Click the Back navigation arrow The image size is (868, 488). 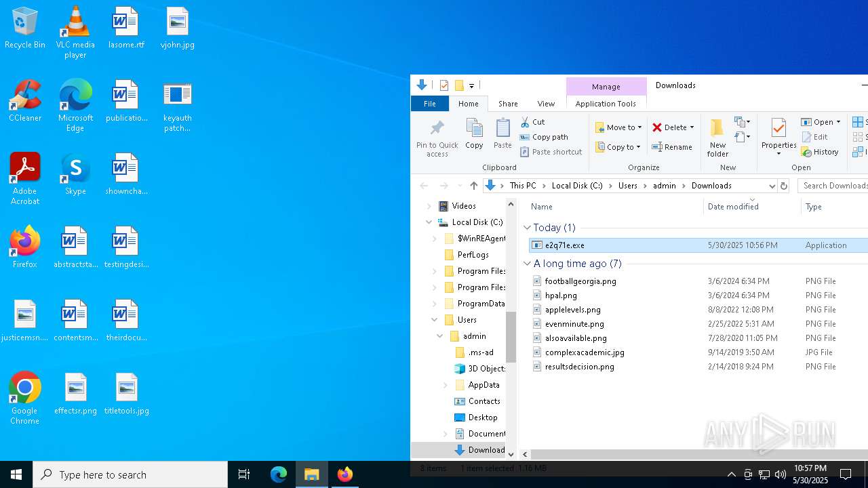[424, 186]
